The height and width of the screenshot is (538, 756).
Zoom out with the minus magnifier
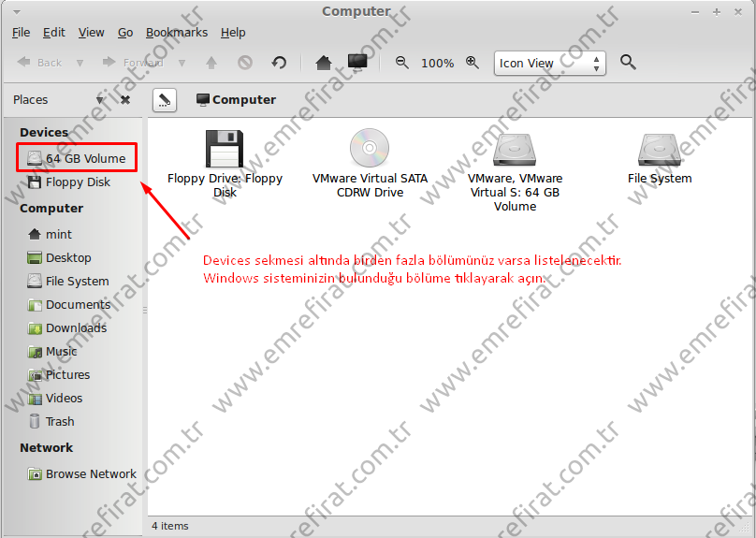point(402,63)
